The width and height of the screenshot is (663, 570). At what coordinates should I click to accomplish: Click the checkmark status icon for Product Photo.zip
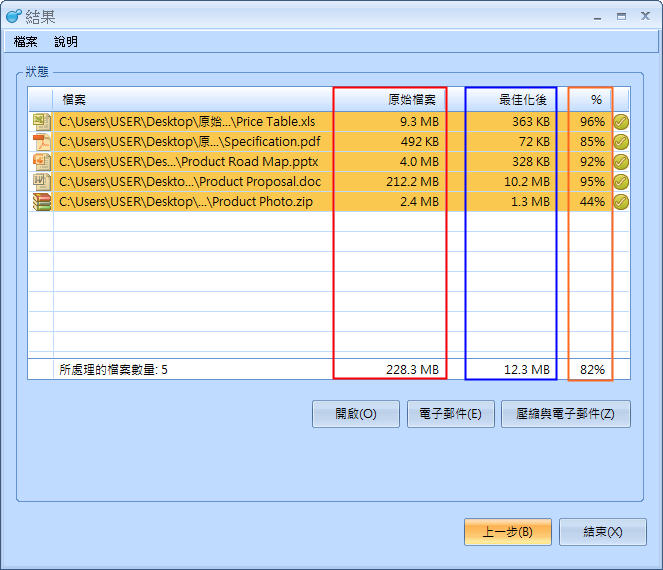tap(621, 202)
